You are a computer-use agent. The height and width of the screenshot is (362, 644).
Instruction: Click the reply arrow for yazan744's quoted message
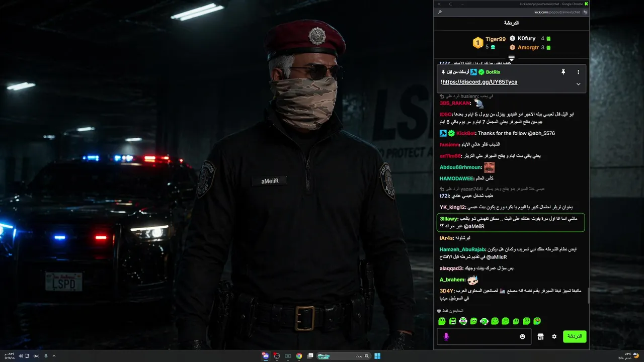[x=442, y=189]
